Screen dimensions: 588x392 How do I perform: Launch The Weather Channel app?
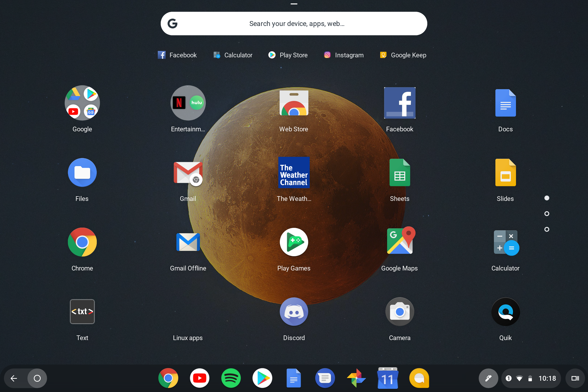pos(294,172)
